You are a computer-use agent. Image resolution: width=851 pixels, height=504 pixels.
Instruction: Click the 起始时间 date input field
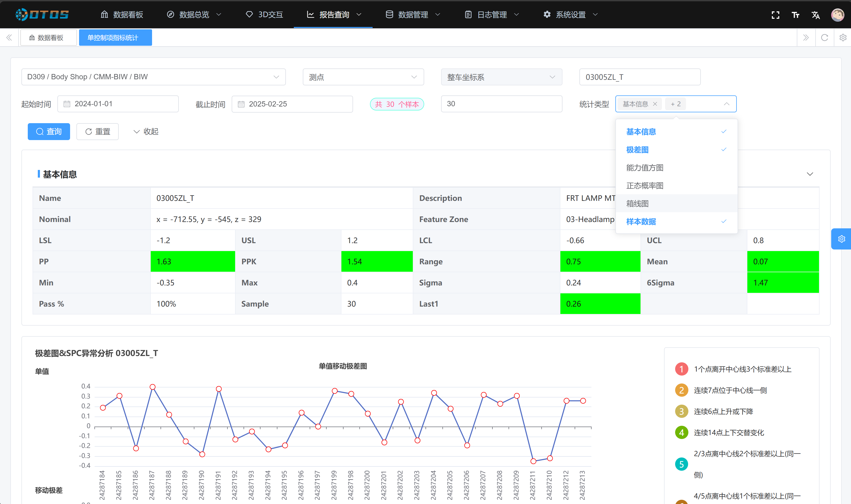[118, 104]
